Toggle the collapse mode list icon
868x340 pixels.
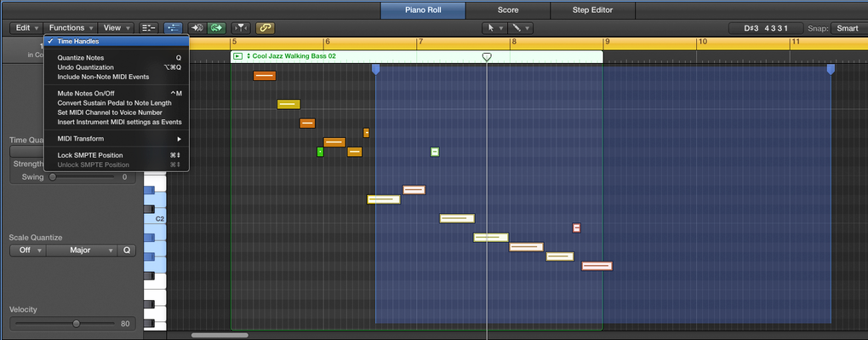[148, 28]
